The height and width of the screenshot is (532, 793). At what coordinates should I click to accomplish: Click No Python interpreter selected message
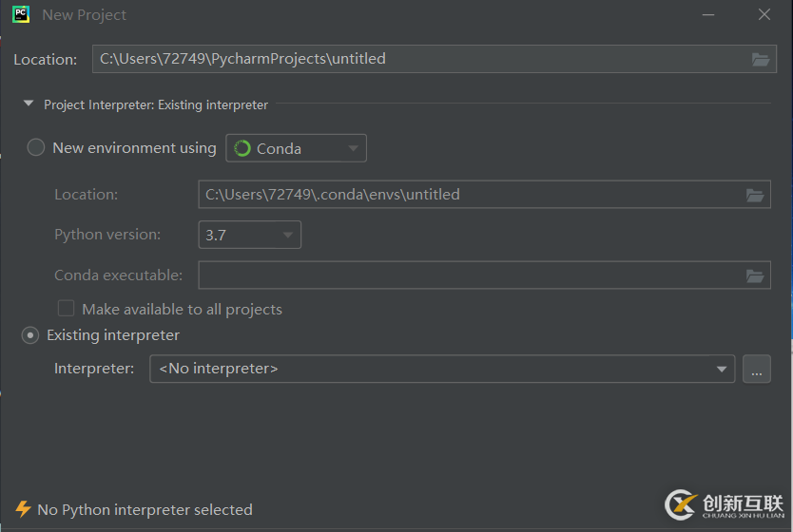(x=145, y=510)
